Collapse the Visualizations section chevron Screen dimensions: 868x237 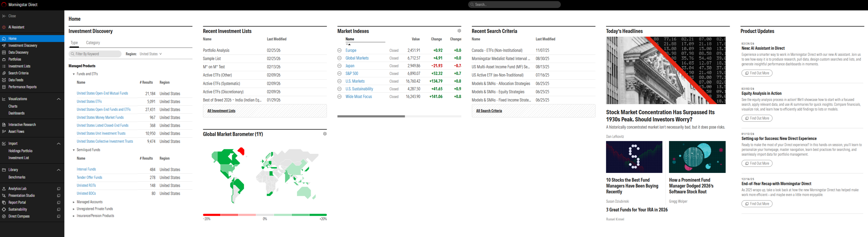(x=59, y=99)
